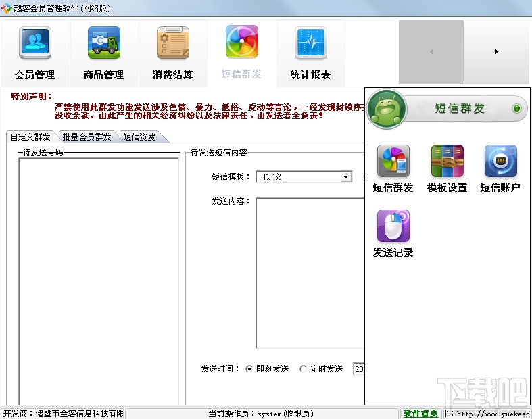Click the 发送时间 field label
Viewport: 532px width, 419px height.
220,369
